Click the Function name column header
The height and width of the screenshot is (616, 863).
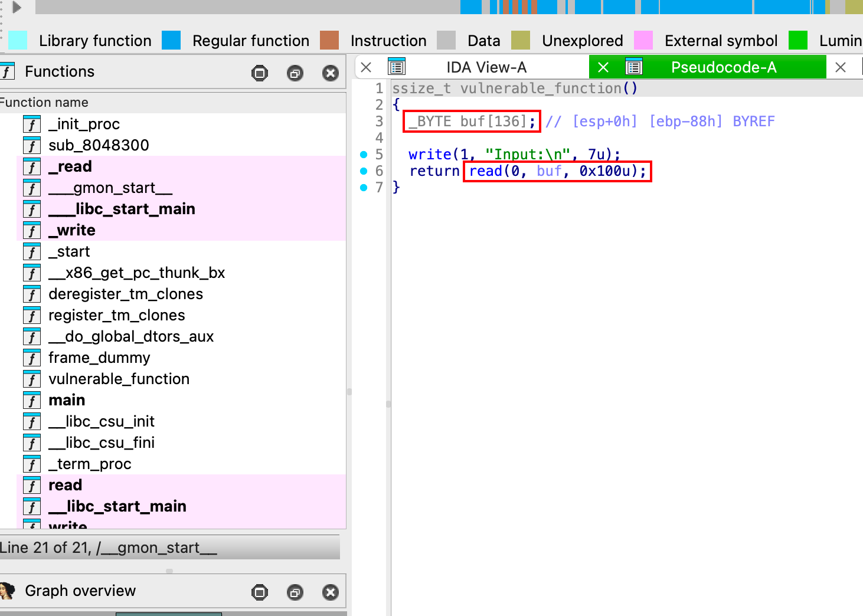coord(44,103)
